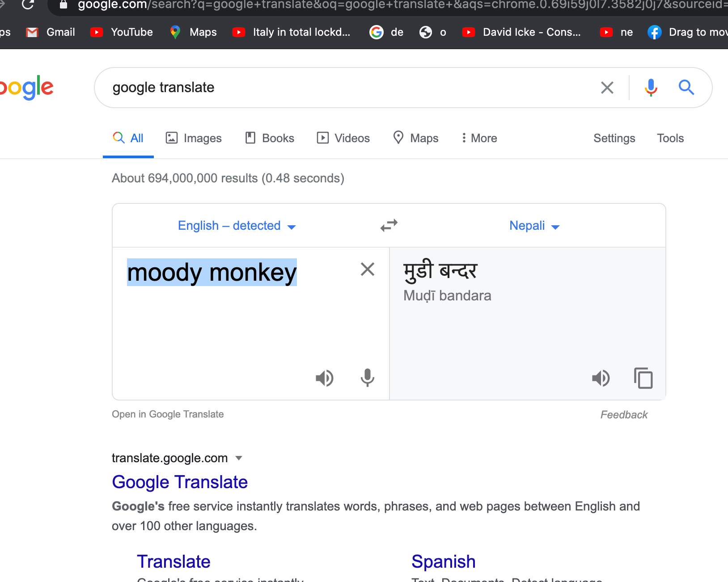The height and width of the screenshot is (582, 728).
Task: Listen to the English source text
Action: pyautogui.click(x=325, y=378)
